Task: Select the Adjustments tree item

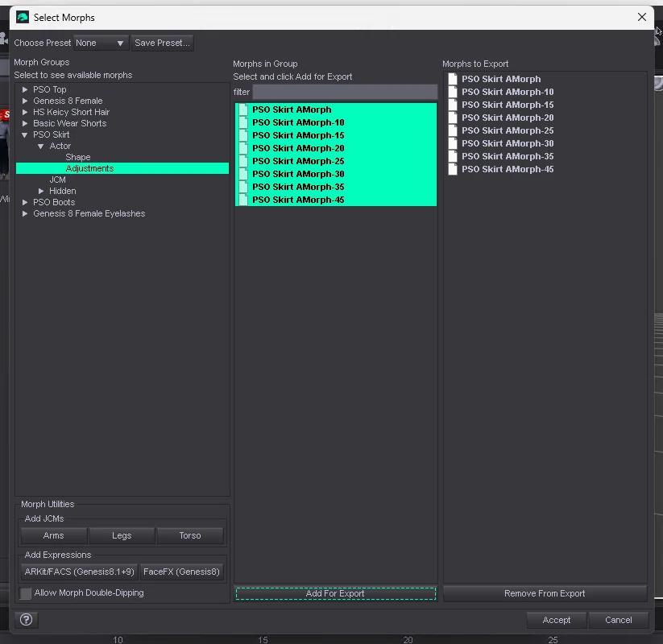Action: point(122,168)
